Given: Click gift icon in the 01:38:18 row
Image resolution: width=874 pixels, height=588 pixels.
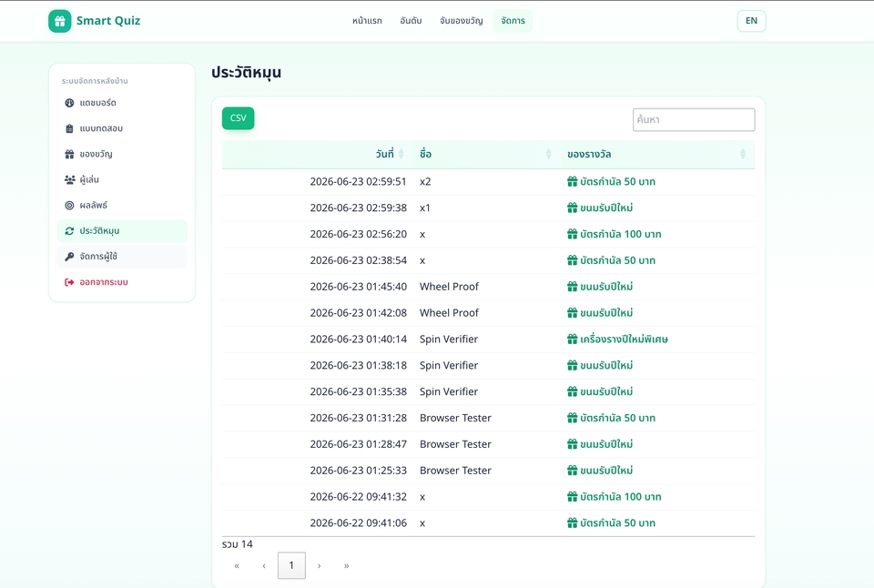Looking at the screenshot, I should coord(572,365).
